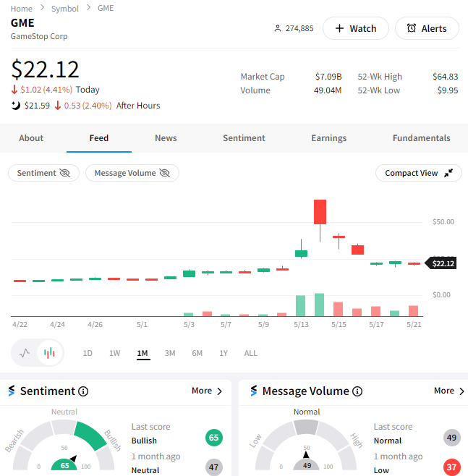Click the after-hours moon icon

[15, 106]
